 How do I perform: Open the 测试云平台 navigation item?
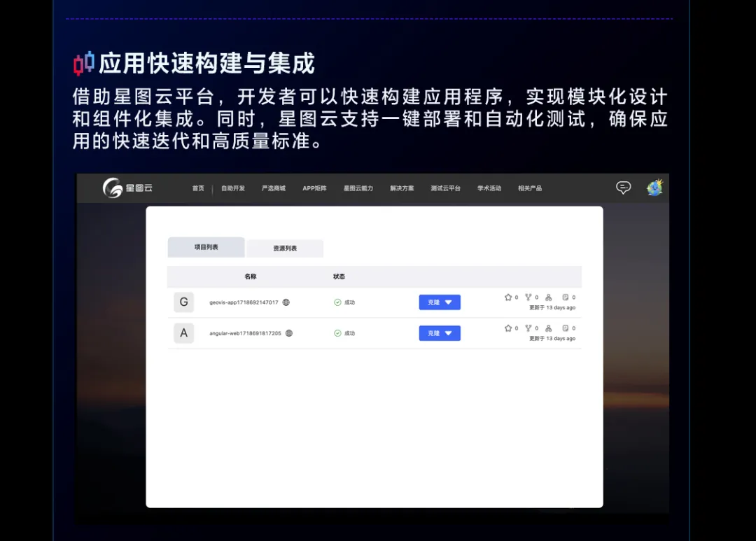(x=445, y=188)
